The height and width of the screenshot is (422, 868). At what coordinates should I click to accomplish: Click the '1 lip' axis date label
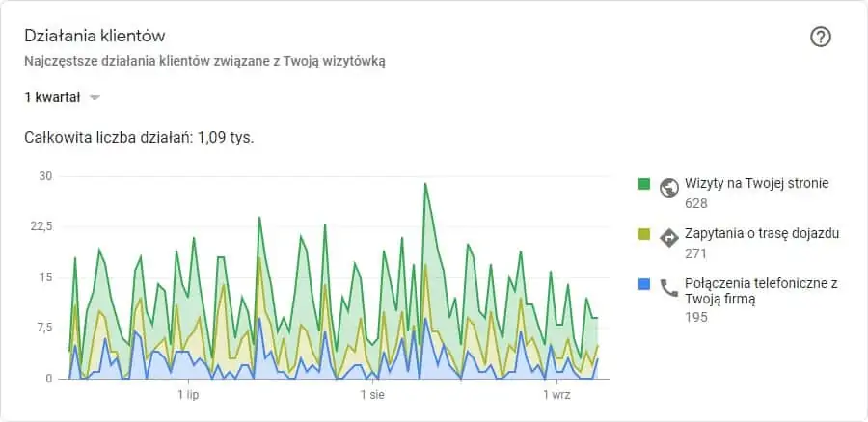189,395
